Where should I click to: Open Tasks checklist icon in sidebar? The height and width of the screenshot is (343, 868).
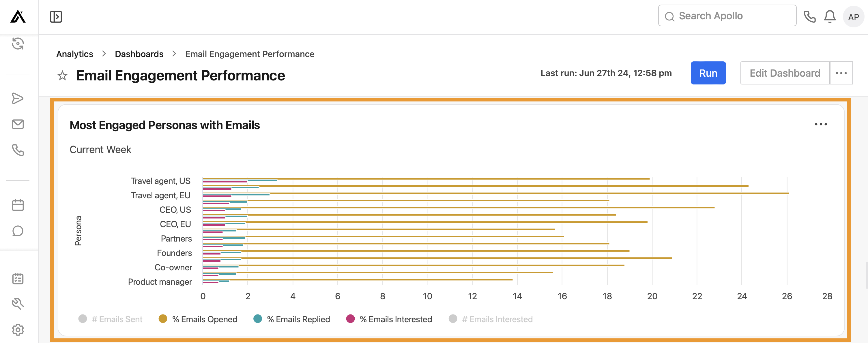point(18,279)
